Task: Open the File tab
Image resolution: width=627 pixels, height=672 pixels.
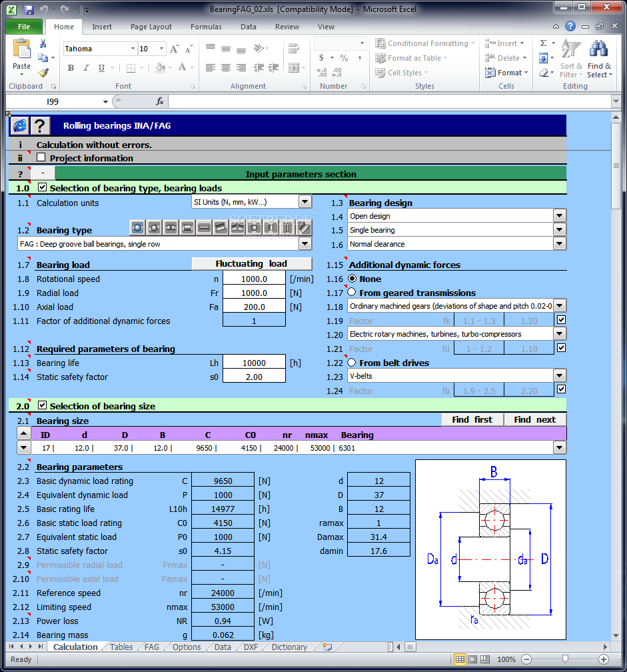Action: click(24, 27)
